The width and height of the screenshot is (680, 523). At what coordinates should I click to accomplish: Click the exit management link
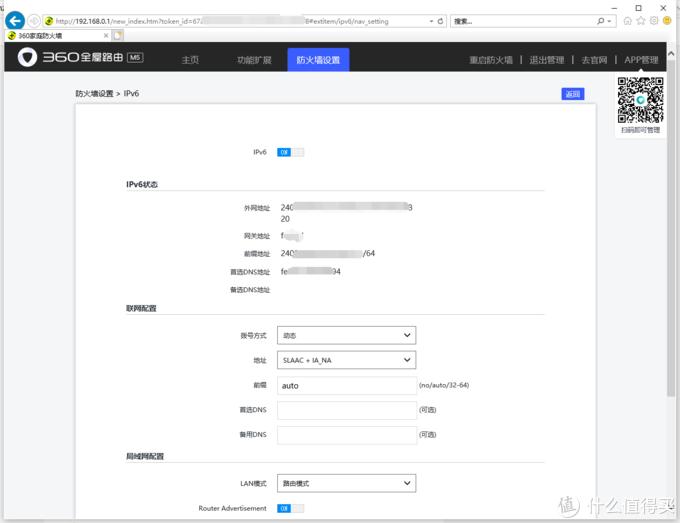point(547,60)
